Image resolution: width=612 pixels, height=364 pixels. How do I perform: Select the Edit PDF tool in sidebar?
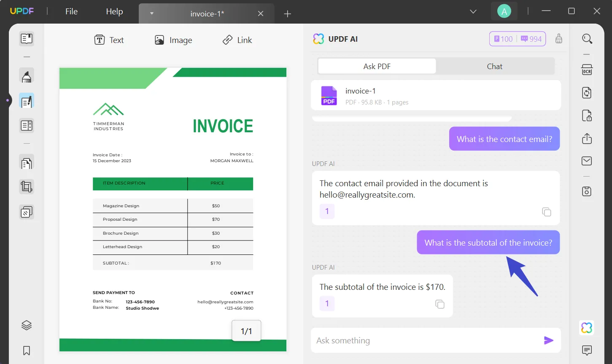pos(27,101)
